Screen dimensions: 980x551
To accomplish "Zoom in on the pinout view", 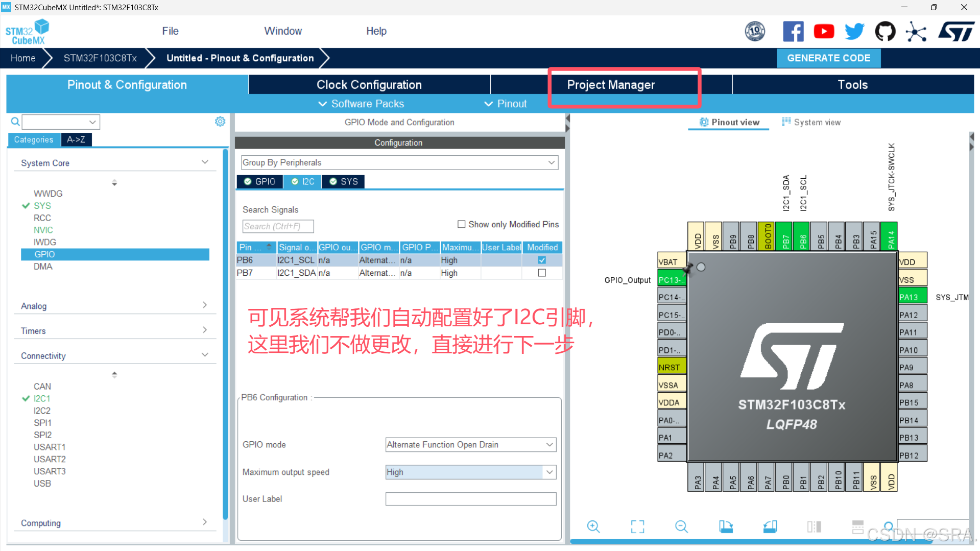I will point(593,526).
